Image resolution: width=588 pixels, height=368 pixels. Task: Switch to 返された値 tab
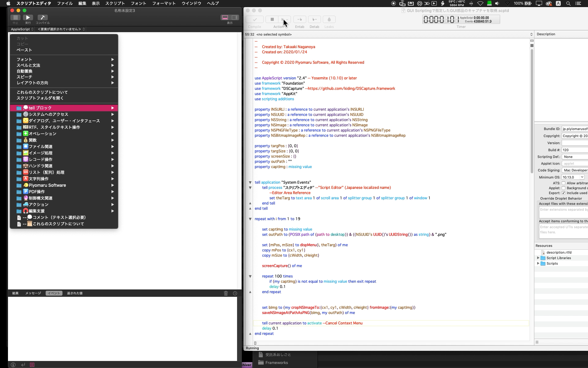click(75, 293)
